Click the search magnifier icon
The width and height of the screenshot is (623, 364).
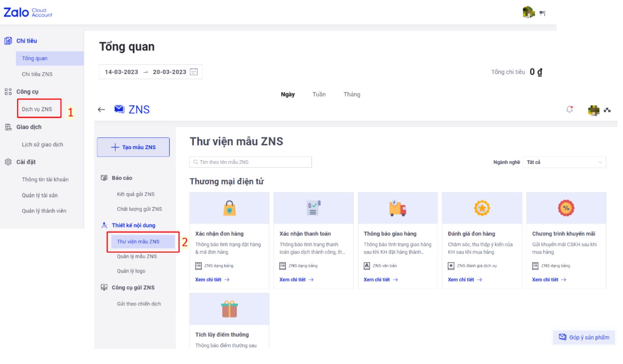click(196, 162)
